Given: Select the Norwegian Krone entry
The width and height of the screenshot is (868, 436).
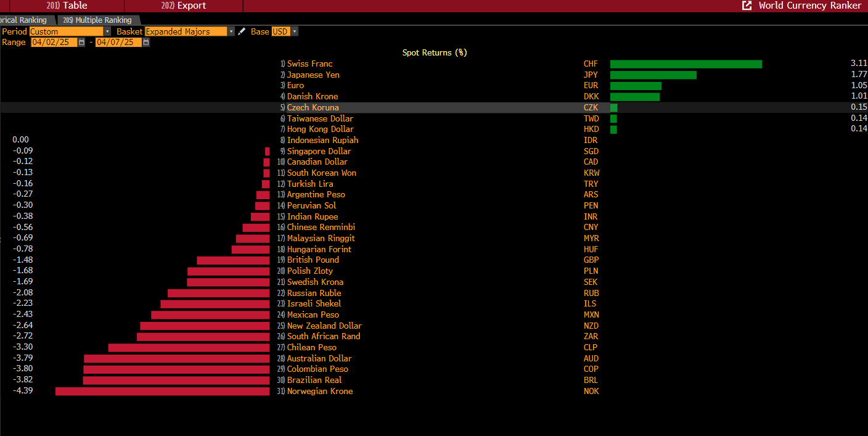Looking at the screenshot, I should (x=320, y=391).
